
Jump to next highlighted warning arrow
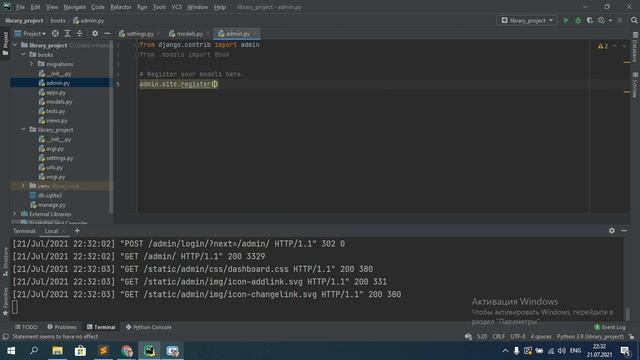coord(624,46)
